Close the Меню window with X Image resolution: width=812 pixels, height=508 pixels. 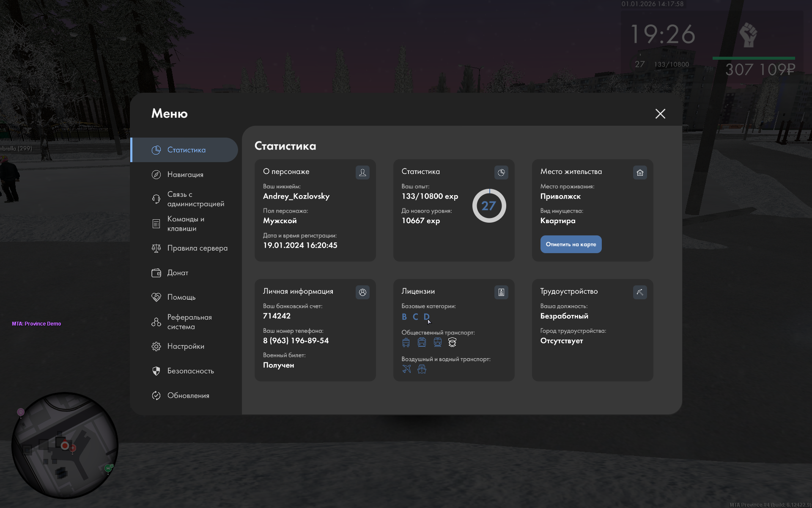coord(660,113)
